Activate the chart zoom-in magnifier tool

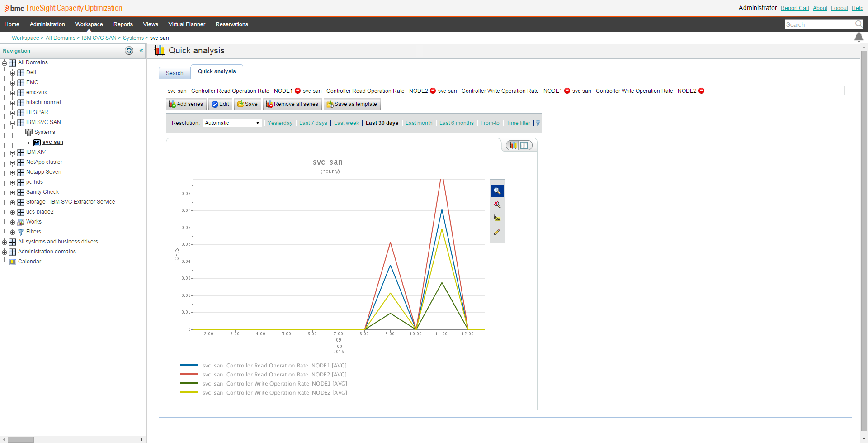pyautogui.click(x=497, y=191)
